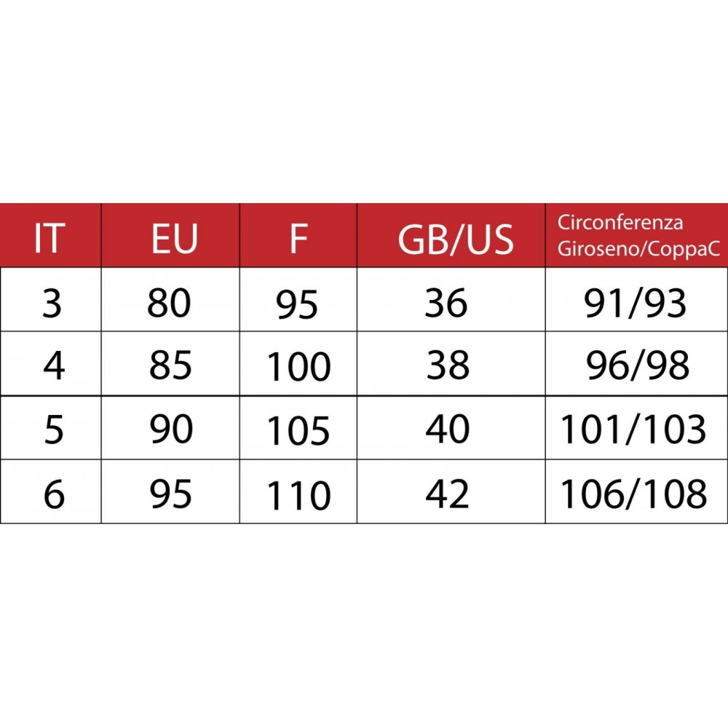Click the 106/108 circumference cell
The height and width of the screenshot is (728, 728).
[633, 493]
